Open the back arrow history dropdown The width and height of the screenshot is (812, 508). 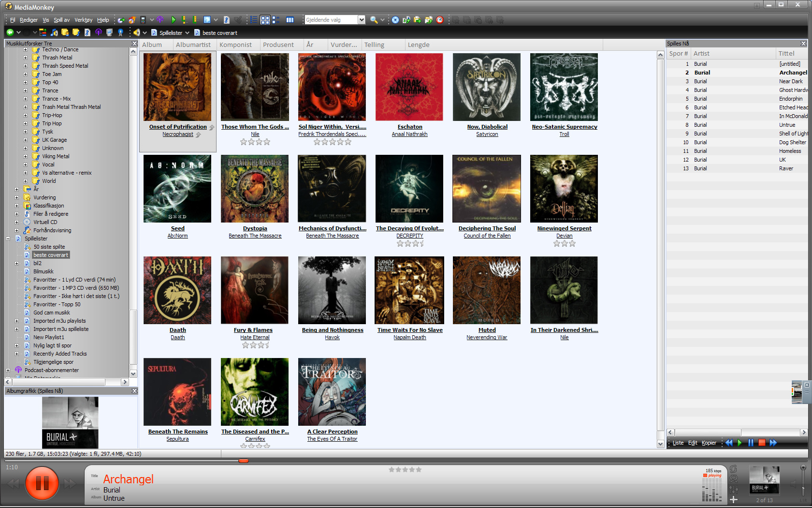[x=18, y=32]
